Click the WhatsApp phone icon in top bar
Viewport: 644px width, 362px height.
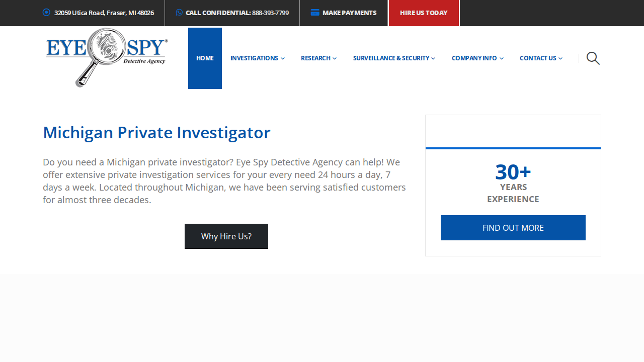(179, 13)
